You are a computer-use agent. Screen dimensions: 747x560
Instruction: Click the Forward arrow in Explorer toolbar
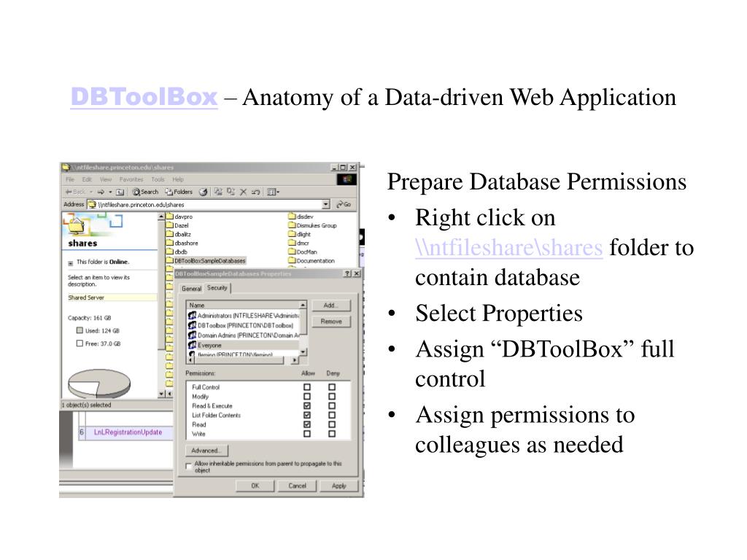pyautogui.click(x=101, y=192)
